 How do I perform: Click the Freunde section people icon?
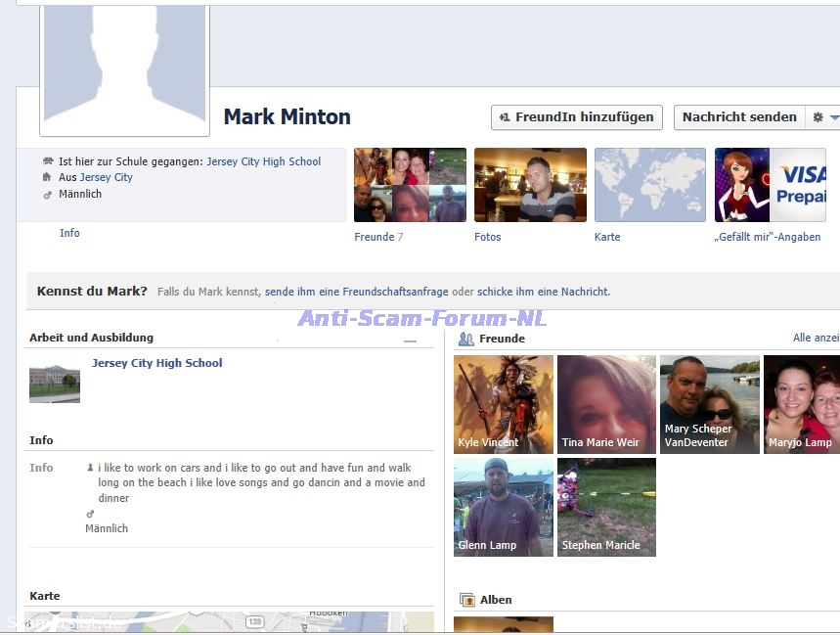pos(466,339)
